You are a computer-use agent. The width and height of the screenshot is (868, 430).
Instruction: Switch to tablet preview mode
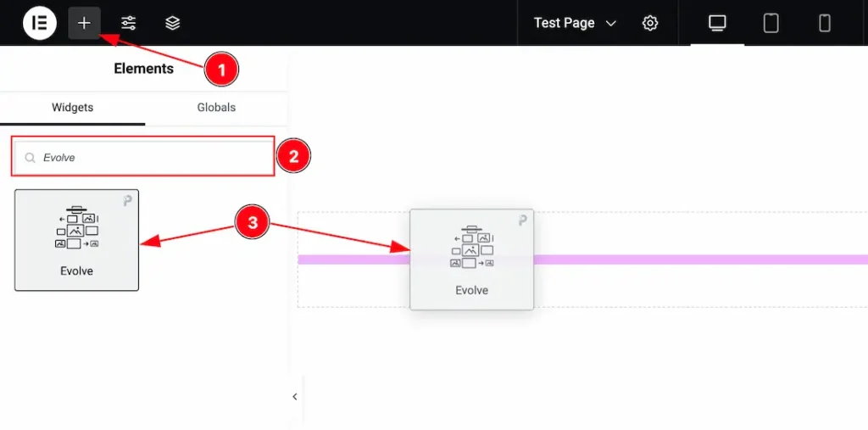771,23
